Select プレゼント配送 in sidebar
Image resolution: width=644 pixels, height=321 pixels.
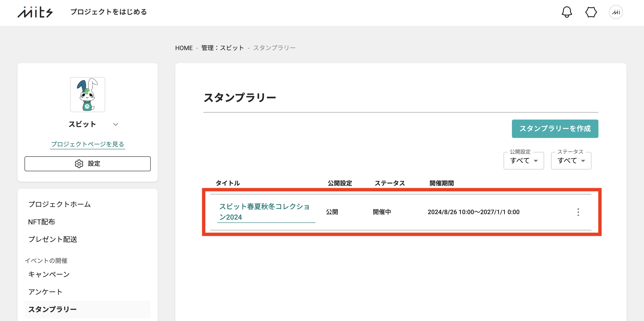[53, 239]
